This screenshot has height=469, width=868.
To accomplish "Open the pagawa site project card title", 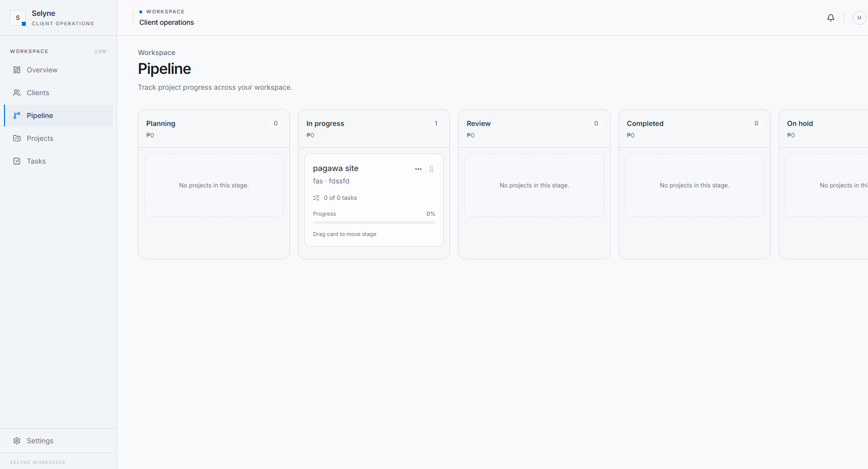I will (336, 169).
